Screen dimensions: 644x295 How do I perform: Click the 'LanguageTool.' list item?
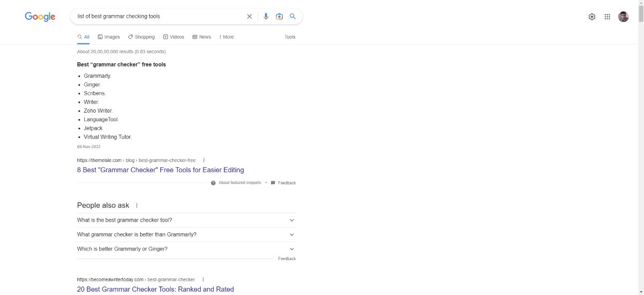point(101,120)
